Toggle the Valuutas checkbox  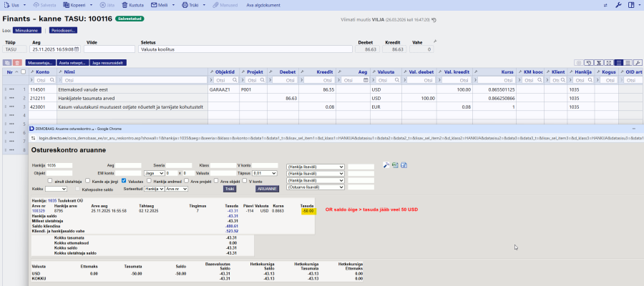tap(124, 181)
